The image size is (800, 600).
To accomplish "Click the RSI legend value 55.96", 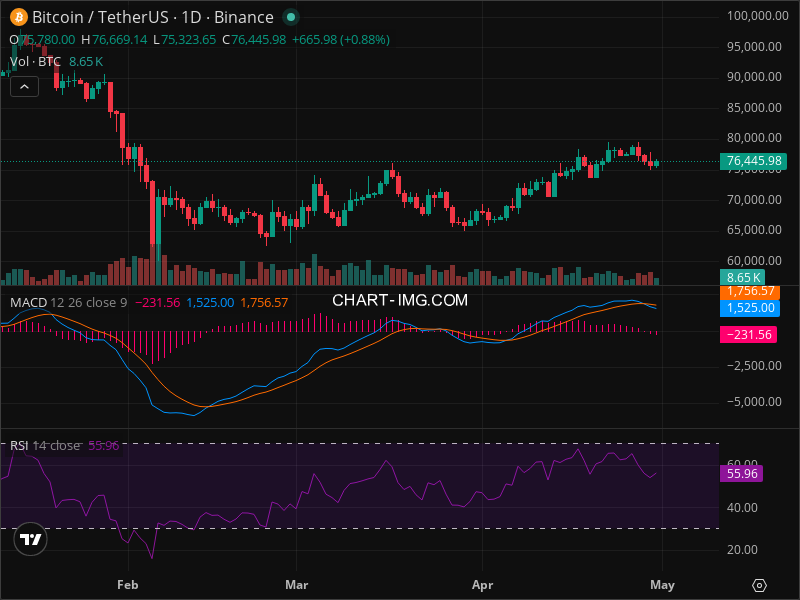I will pyautogui.click(x=104, y=446).
